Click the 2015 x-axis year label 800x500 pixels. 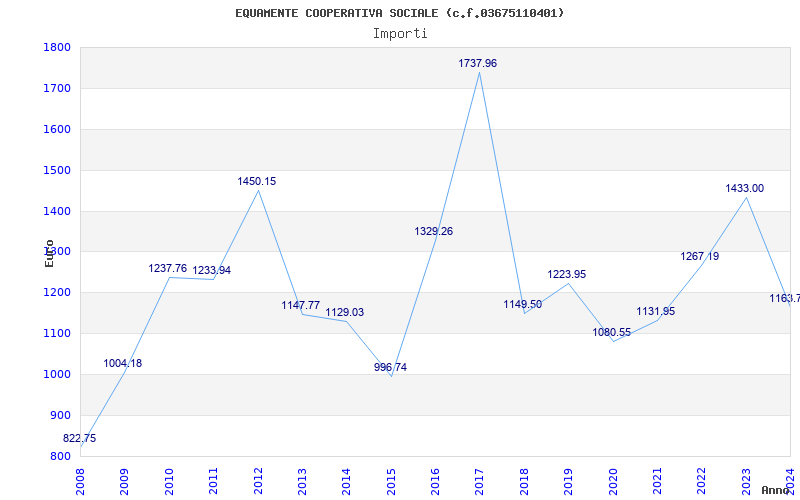click(391, 480)
